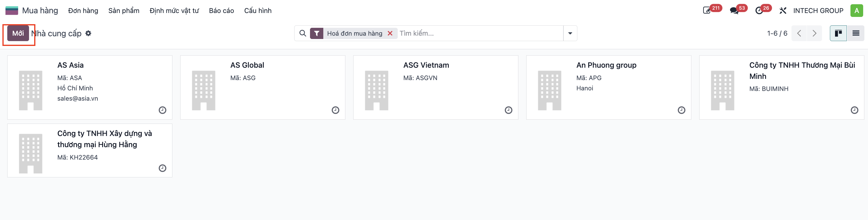Open the clock activities icon with badge 26

759,11
